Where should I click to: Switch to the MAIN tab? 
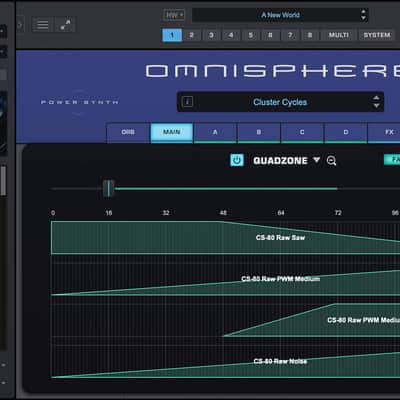pyautogui.click(x=172, y=132)
